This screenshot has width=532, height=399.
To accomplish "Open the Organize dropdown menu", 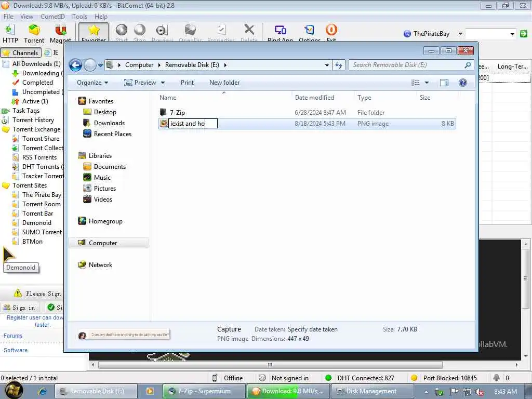I will [92, 83].
